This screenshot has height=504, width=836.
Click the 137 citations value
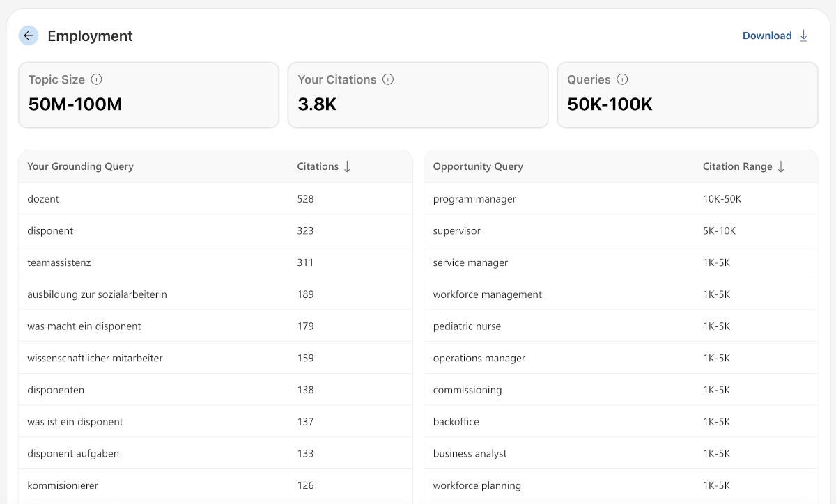point(306,422)
